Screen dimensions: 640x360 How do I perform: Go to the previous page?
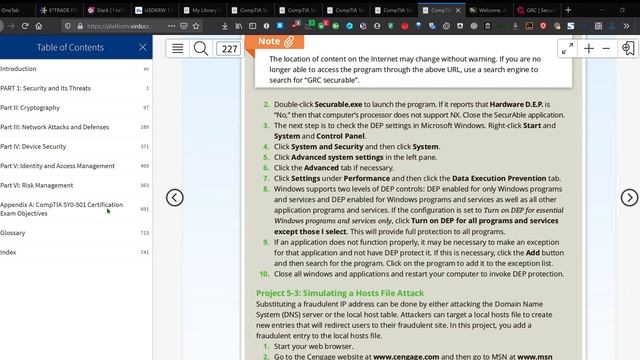175,198
